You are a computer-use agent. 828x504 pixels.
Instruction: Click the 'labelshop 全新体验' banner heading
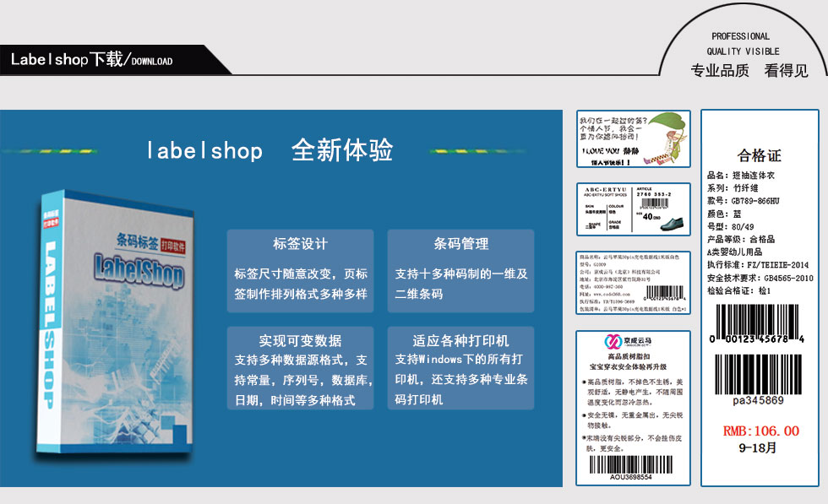[269, 151]
